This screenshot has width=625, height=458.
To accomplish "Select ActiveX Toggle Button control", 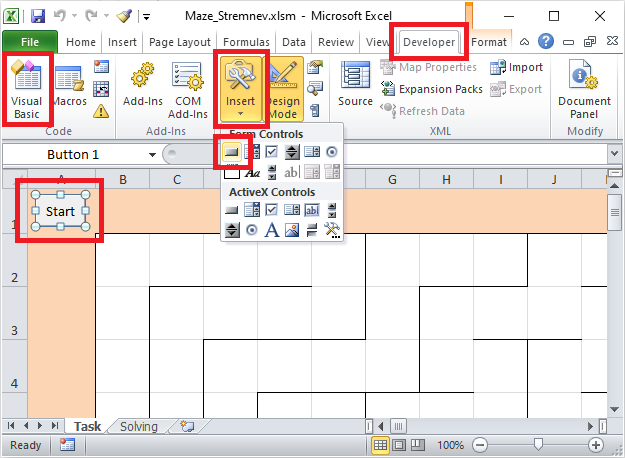I will pyautogui.click(x=312, y=230).
